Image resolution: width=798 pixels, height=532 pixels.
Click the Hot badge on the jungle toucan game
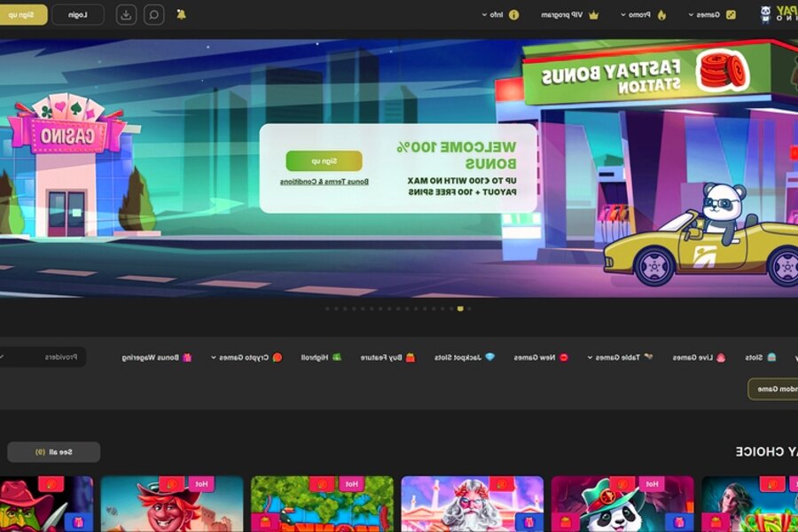(x=352, y=484)
